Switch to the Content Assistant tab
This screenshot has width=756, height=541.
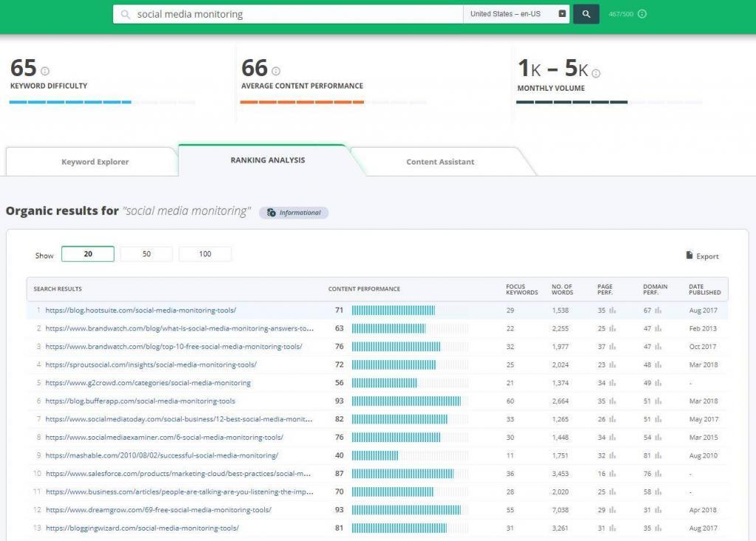pyautogui.click(x=440, y=162)
